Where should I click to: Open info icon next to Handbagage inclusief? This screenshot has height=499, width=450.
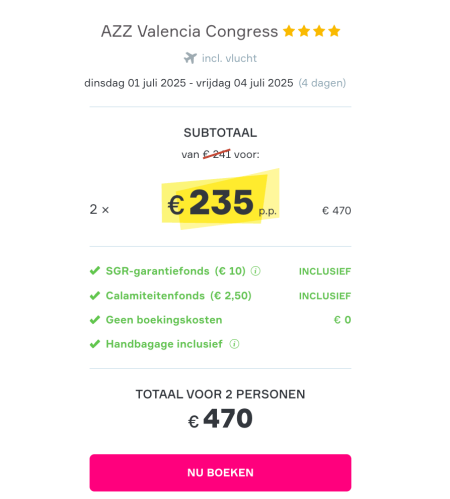point(234,344)
